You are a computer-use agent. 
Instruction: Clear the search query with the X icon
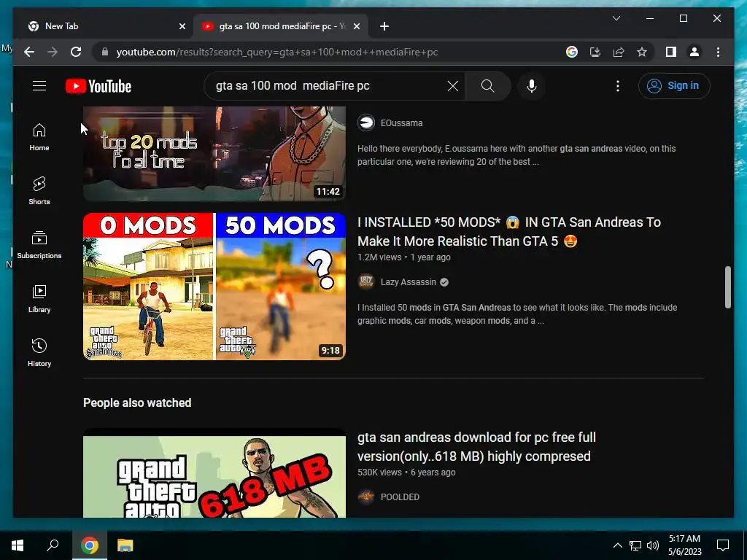click(x=452, y=86)
